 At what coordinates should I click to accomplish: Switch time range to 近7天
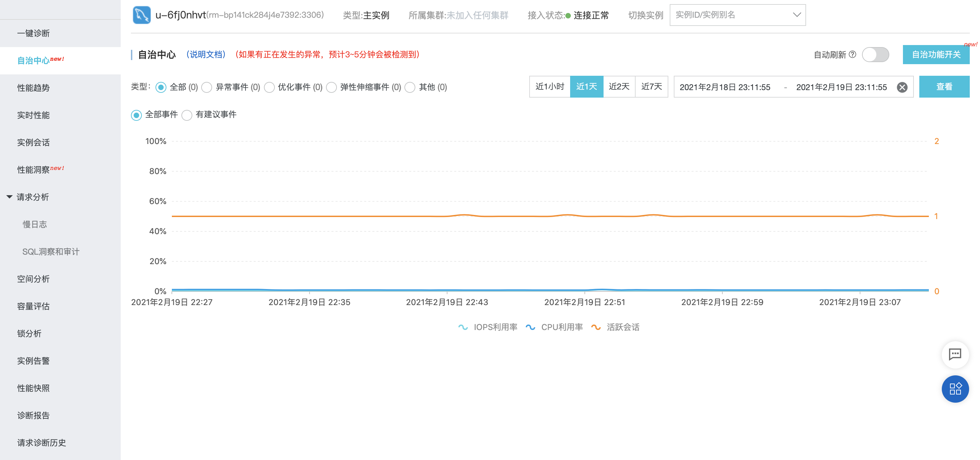click(651, 87)
